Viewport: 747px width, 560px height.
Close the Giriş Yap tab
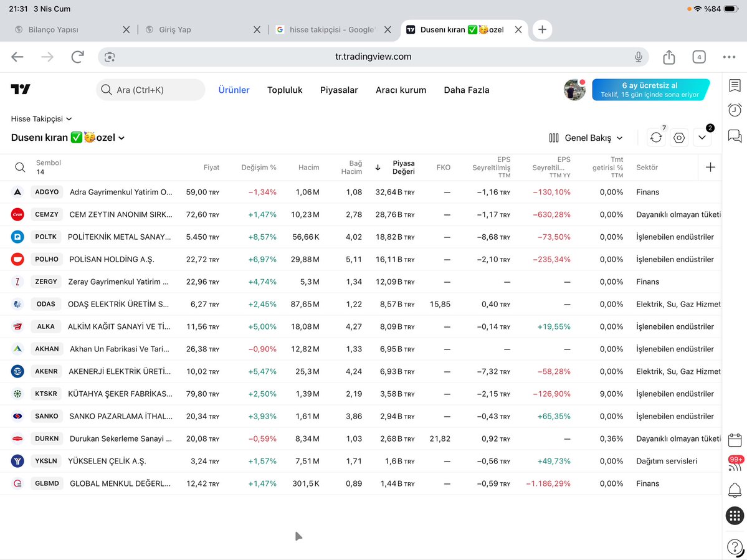pos(257,29)
